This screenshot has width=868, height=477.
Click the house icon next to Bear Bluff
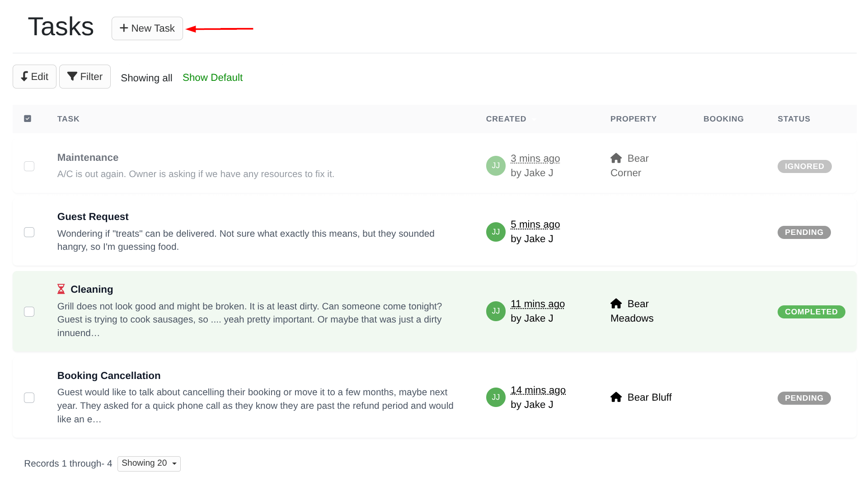(616, 397)
